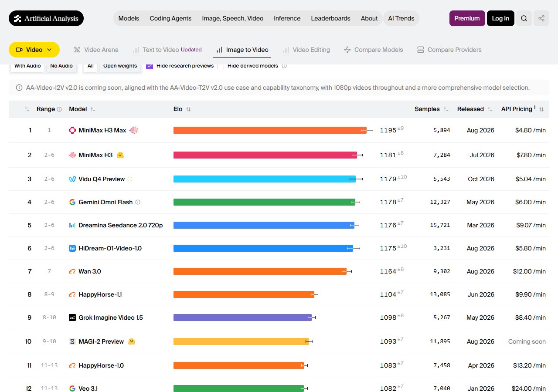
Task: Open the AI Trends nav link
Action: [x=401, y=18]
